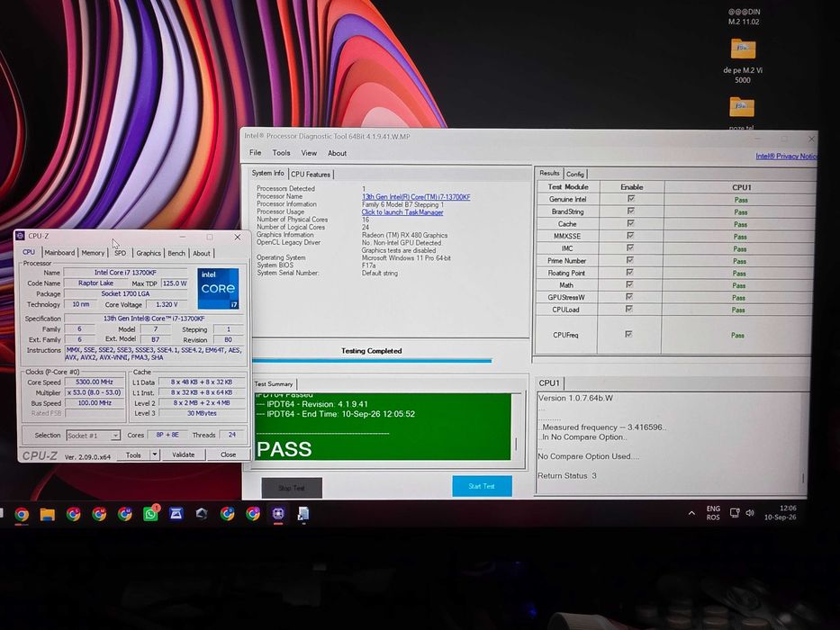This screenshot has height=630, width=840.
Task: Click the Chrome taskbar icon without a profile badge
Action: click(22, 514)
